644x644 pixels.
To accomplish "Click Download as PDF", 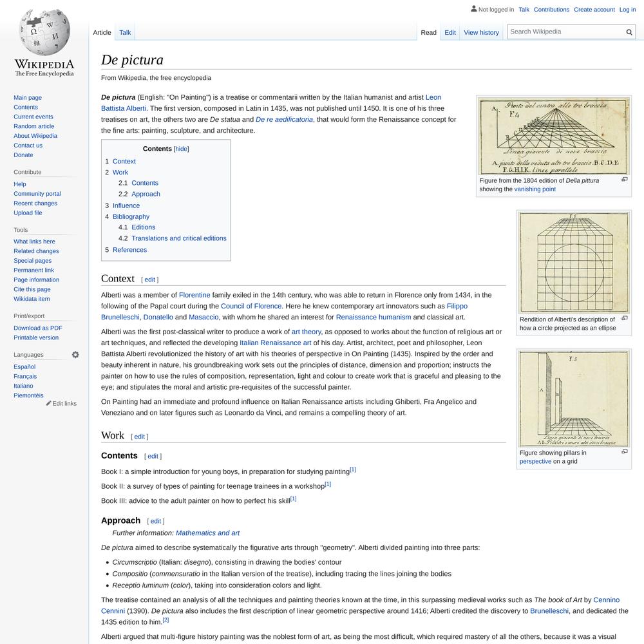I will 38,328.
